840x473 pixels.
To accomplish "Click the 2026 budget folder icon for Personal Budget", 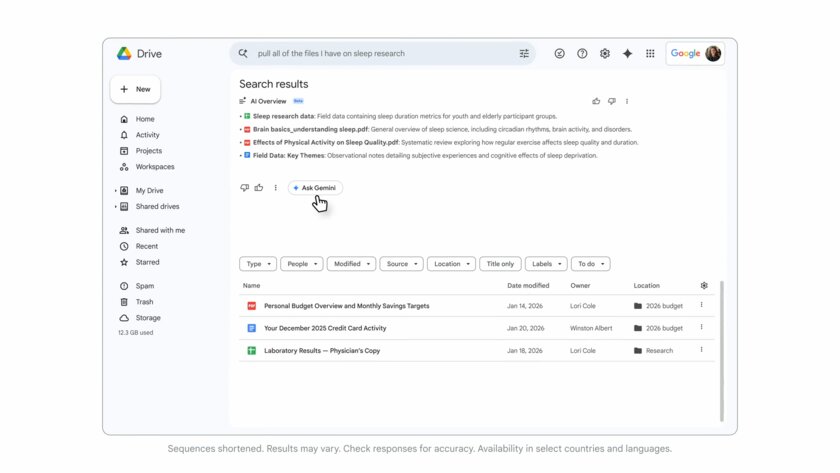I will (x=638, y=306).
